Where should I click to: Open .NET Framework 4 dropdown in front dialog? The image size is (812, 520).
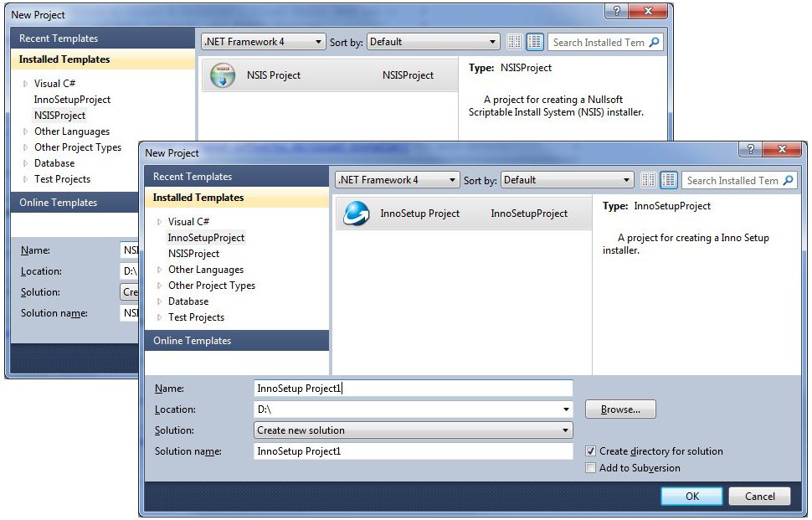click(x=397, y=180)
